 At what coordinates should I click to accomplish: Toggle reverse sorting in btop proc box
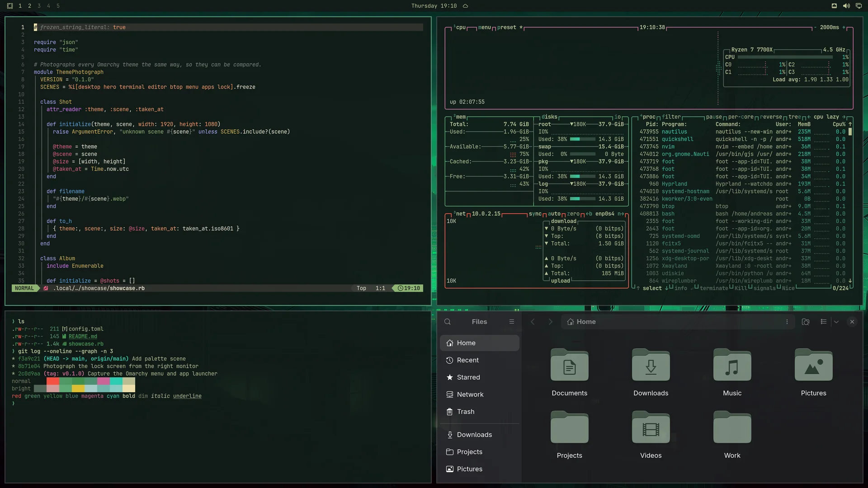pyautogui.click(x=771, y=117)
